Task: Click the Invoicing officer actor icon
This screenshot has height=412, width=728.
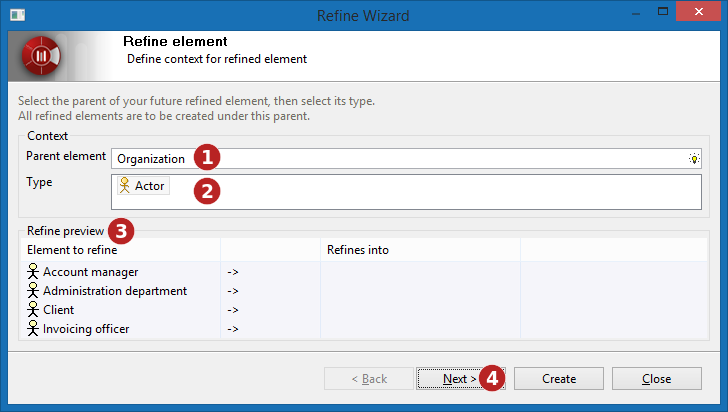Action: click(32, 328)
